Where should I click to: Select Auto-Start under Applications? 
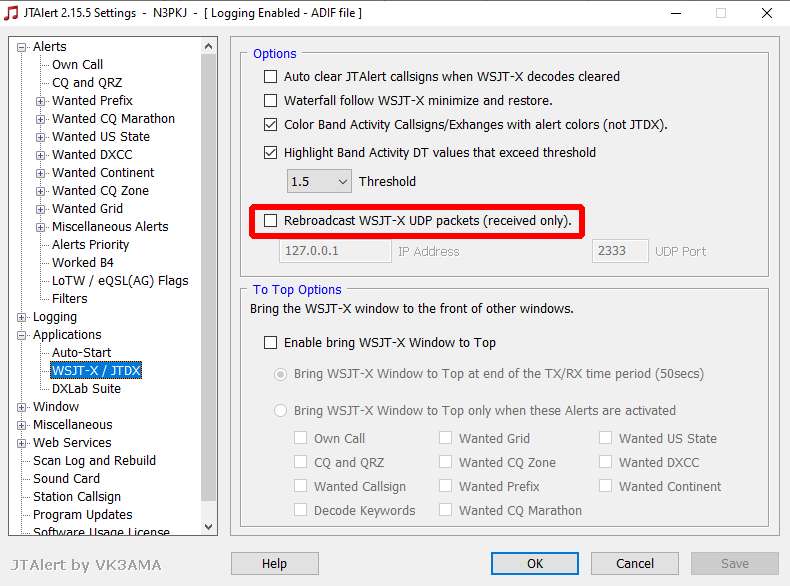point(81,353)
